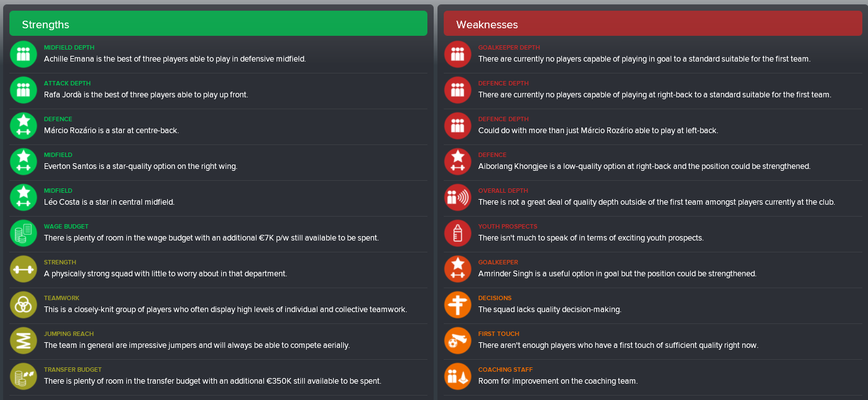The image size is (868, 400).
Task: Click the Overall Depth red icon
Action: coord(458,197)
